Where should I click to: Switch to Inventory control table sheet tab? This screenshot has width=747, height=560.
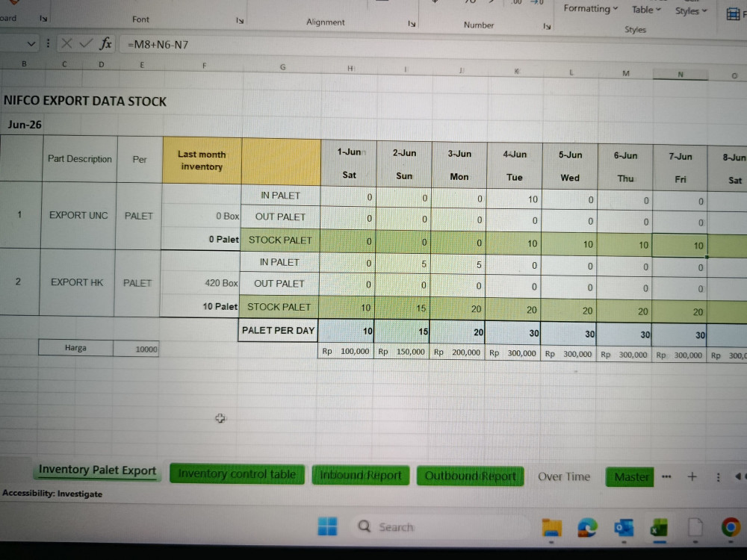pos(237,474)
